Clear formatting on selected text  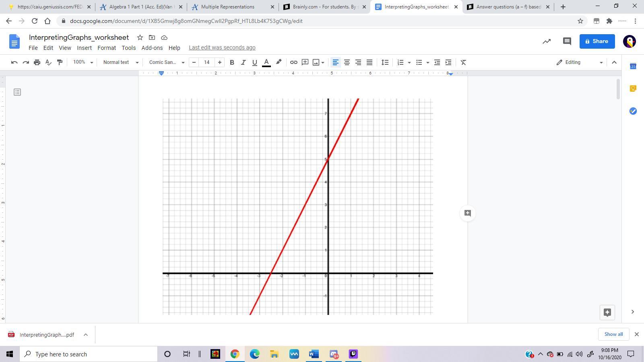pyautogui.click(x=463, y=62)
